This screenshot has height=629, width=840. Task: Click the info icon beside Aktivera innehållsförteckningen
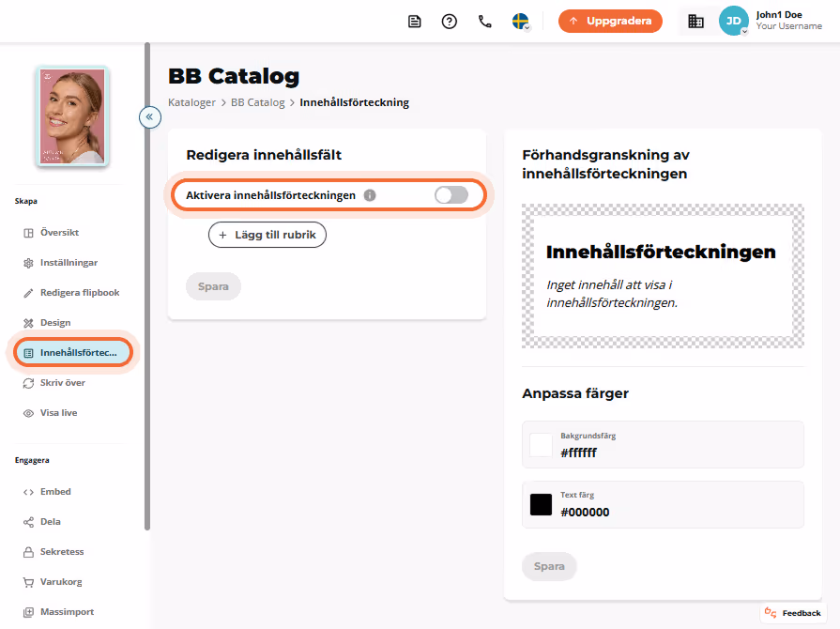(x=370, y=195)
